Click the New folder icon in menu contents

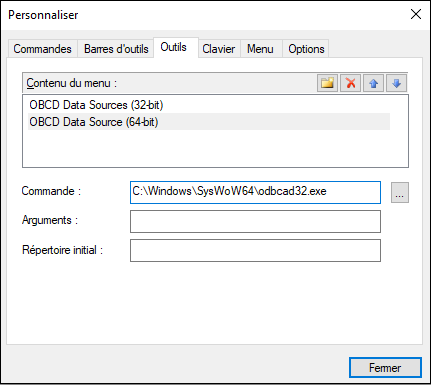click(327, 83)
